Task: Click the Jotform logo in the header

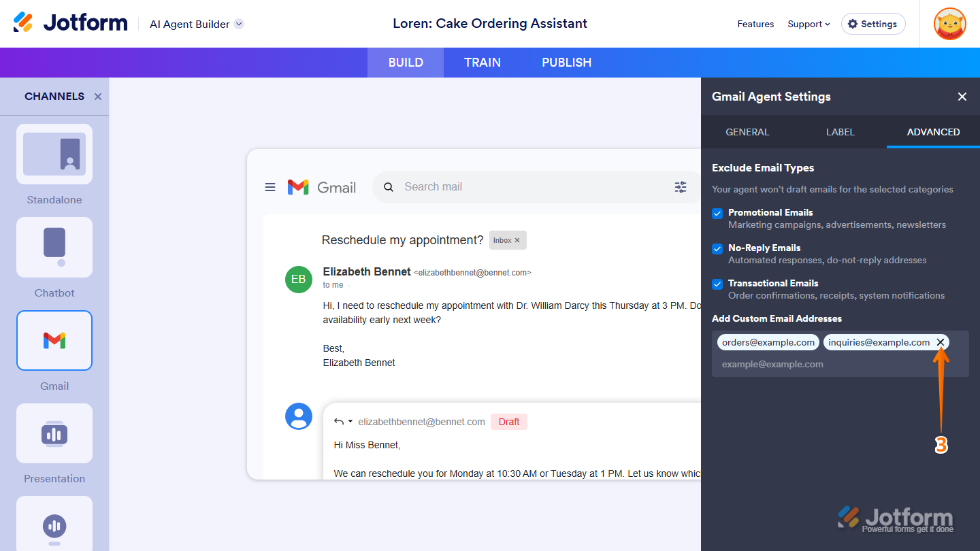Action: pyautogui.click(x=70, y=22)
